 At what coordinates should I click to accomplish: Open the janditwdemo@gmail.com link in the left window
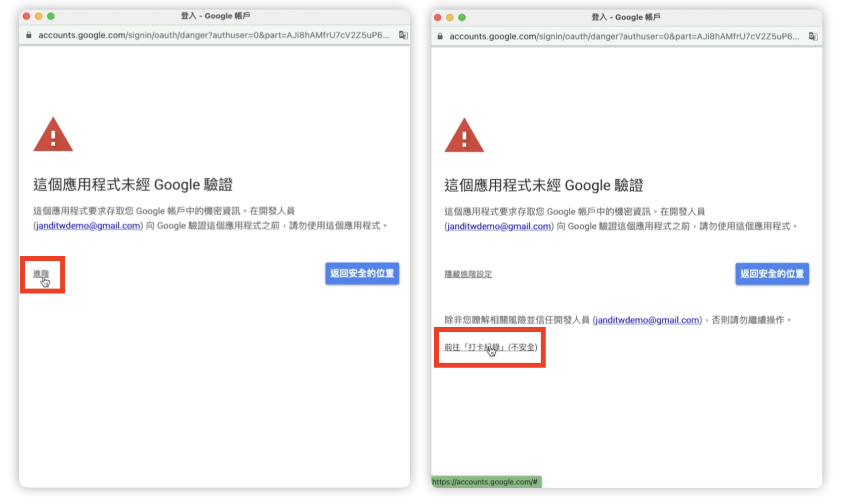tap(88, 226)
